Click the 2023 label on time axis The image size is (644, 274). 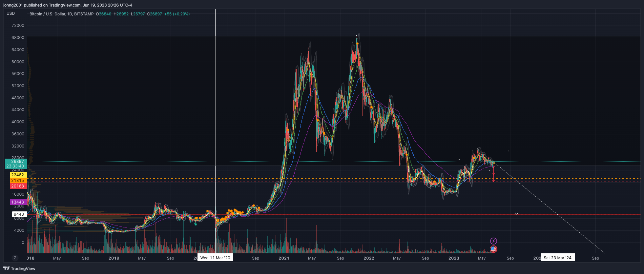click(454, 258)
